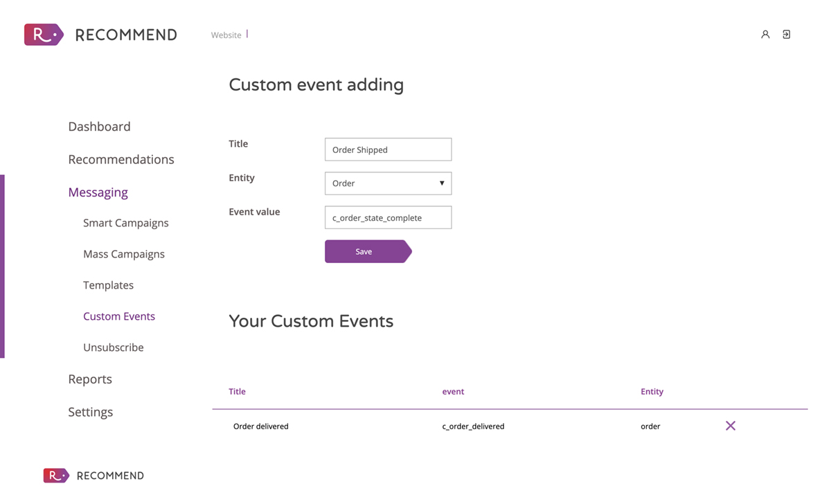Open the Dashboard menu item
The width and height of the screenshot is (831, 504).
pyautogui.click(x=99, y=127)
